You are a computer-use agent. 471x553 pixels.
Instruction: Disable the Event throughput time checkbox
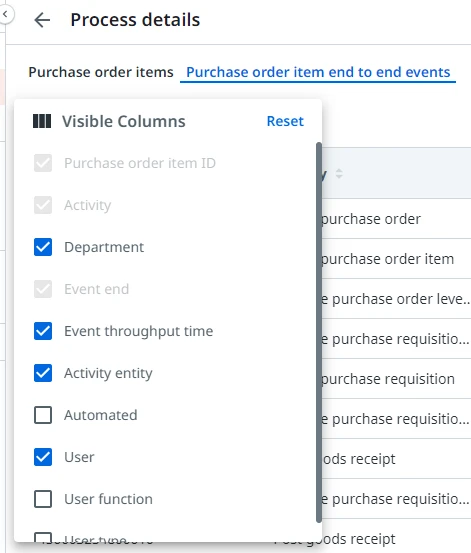(43, 331)
